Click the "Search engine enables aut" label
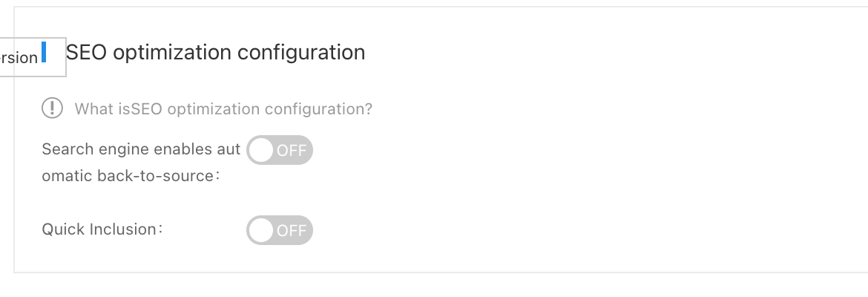 (141, 149)
